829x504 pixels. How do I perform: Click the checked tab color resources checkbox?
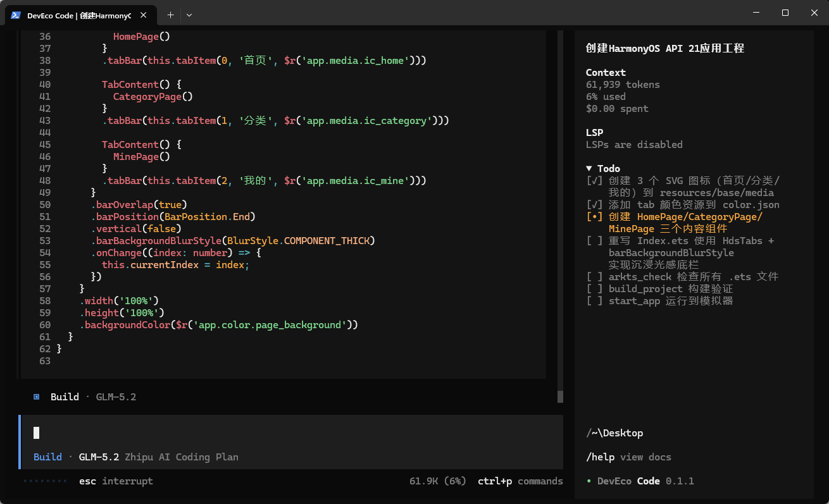594,204
